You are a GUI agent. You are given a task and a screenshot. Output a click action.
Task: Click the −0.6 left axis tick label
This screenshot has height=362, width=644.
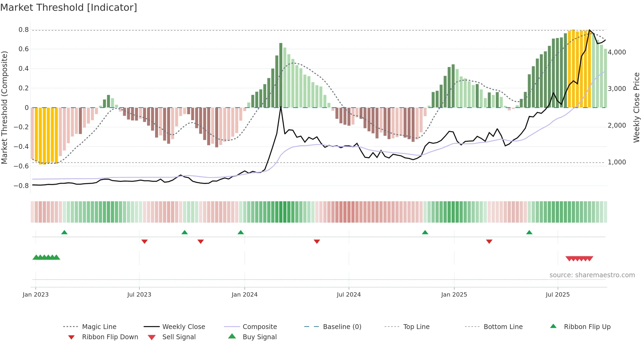[x=21, y=166]
